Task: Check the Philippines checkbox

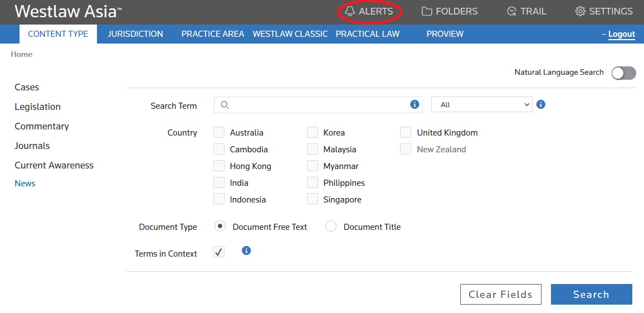Action: click(x=313, y=182)
